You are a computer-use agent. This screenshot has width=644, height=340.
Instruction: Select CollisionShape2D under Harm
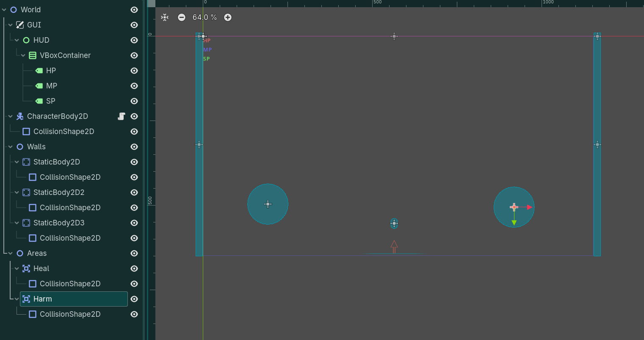(70, 314)
